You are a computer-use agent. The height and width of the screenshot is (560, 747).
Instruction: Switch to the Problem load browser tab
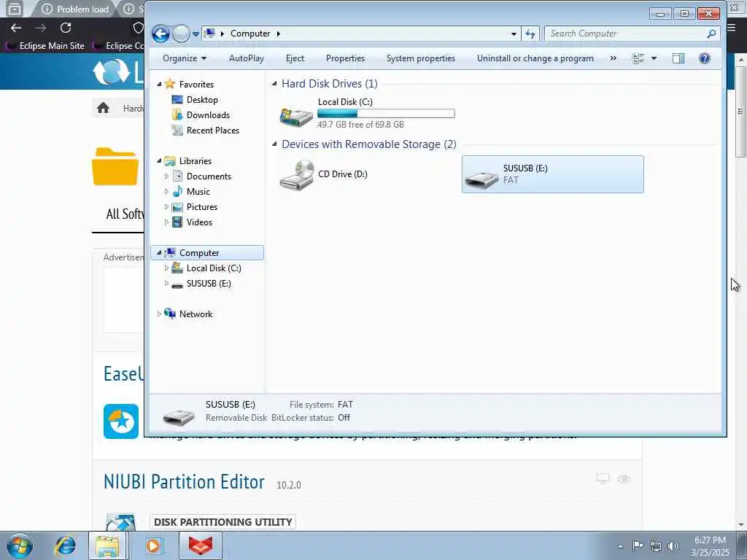pyautogui.click(x=75, y=9)
